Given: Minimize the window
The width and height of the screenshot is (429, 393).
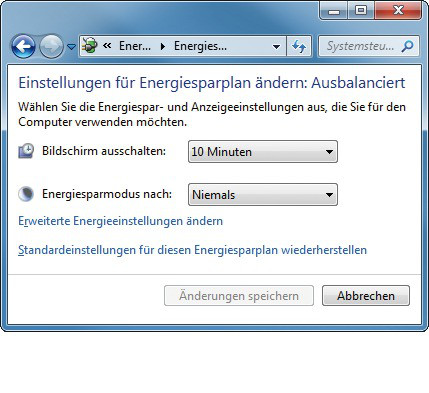Looking at the screenshot, I should point(334,10).
